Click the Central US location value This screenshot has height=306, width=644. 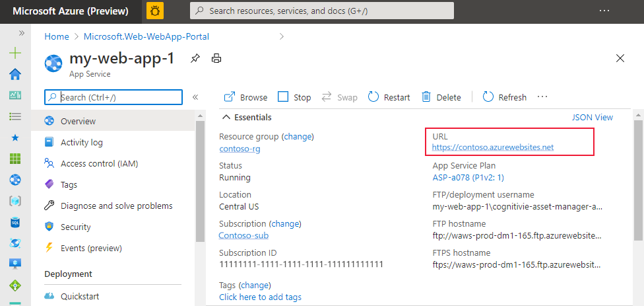(x=239, y=206)
